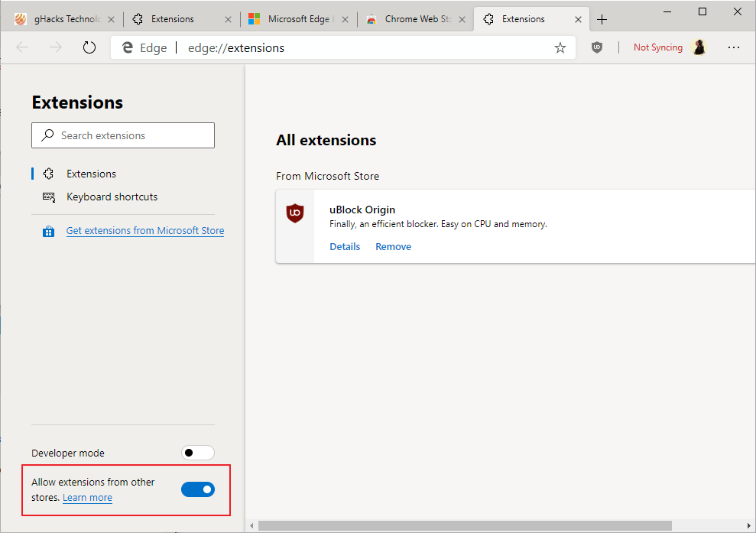Minimize the Edge window
756x533 pixels.
tap(667, 11)
